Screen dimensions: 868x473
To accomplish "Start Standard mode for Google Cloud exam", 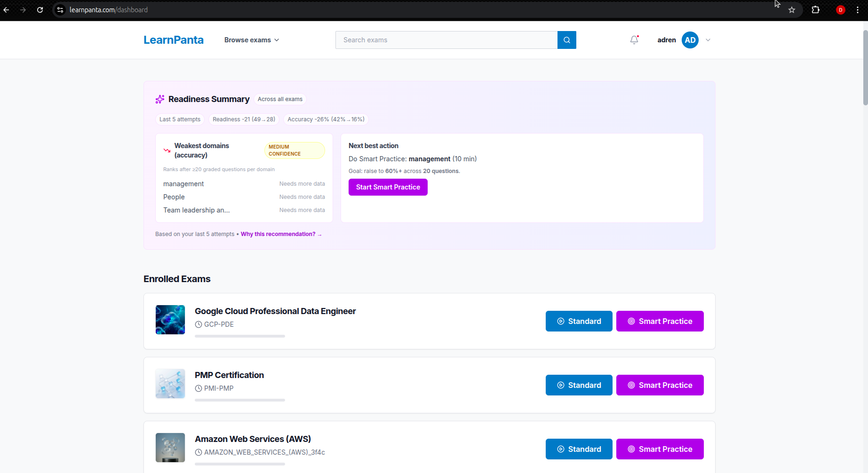I will tap(579, 321).
